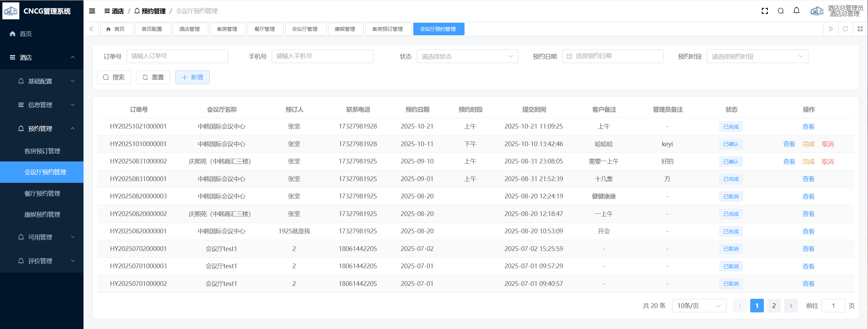Go to page 2 of results
This screenshot has height=329, width=868.
(774, 306)
